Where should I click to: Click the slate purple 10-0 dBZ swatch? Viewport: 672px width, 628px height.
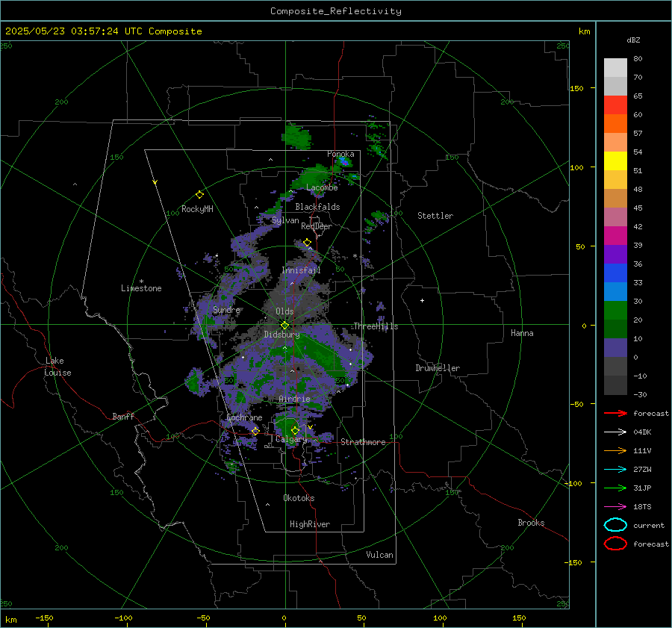[615, 348]
